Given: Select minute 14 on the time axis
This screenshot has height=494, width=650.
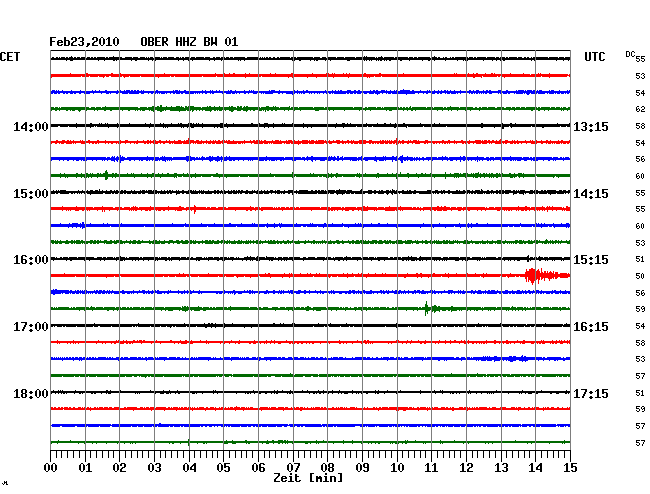Looking at the screenshot, I should point(535,467).
